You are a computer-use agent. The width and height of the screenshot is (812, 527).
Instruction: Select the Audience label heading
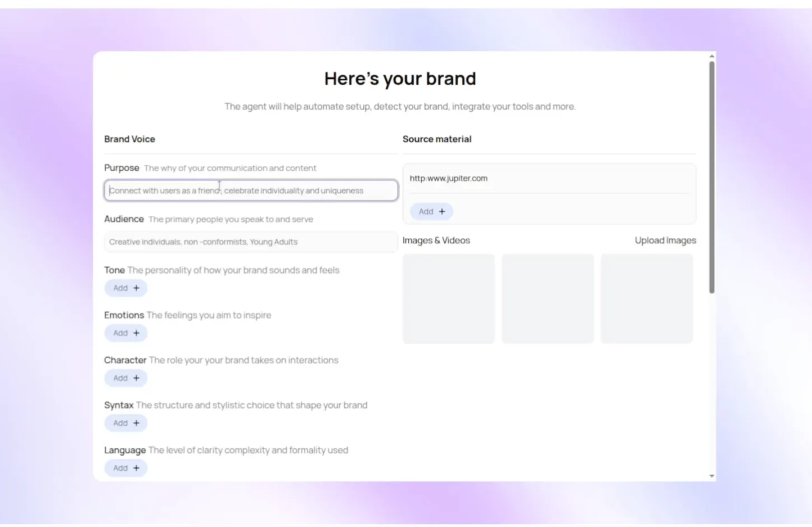pyautogui.click(x=124, y=219)
